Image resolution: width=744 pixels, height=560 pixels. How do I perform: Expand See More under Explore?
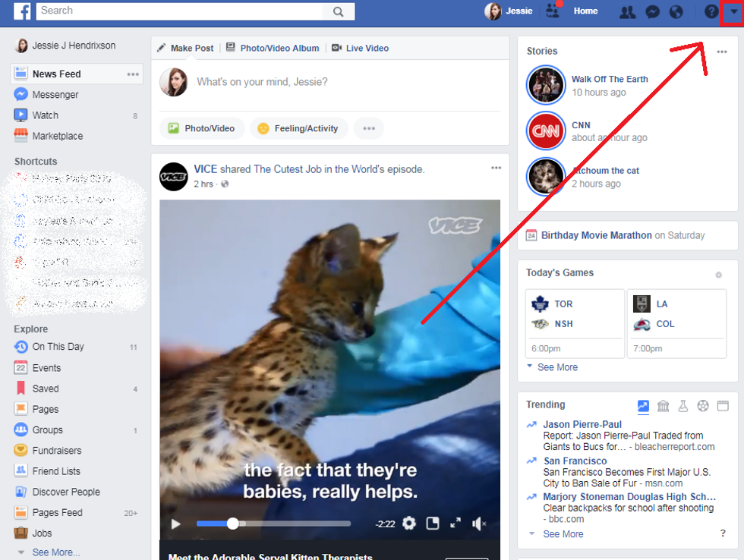point(55,552)
